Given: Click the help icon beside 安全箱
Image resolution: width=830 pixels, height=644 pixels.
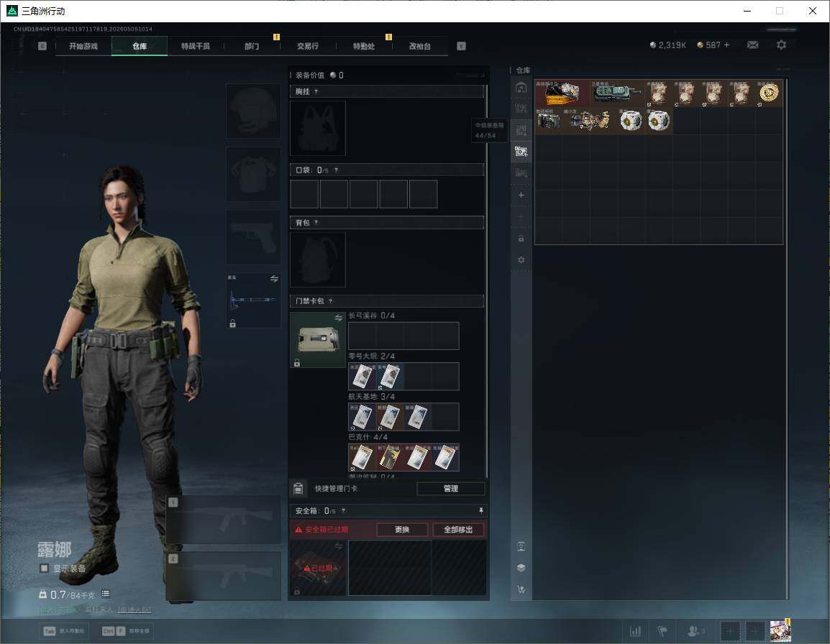Looking at the screenshot, I should pos(344,510).
